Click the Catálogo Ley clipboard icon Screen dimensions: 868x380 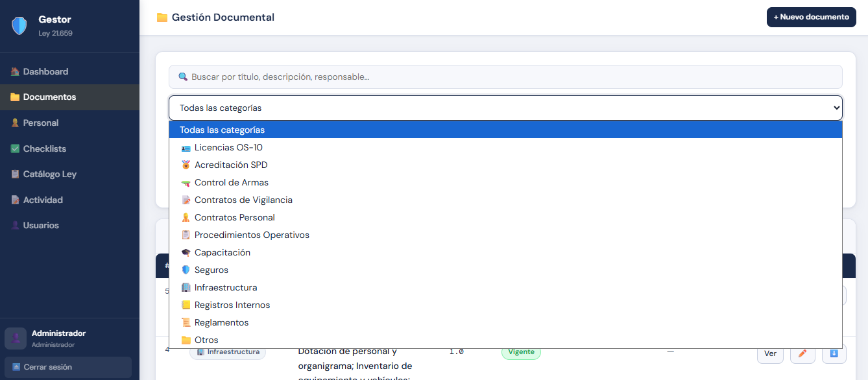pyautogui.click(x=15, y=174)
